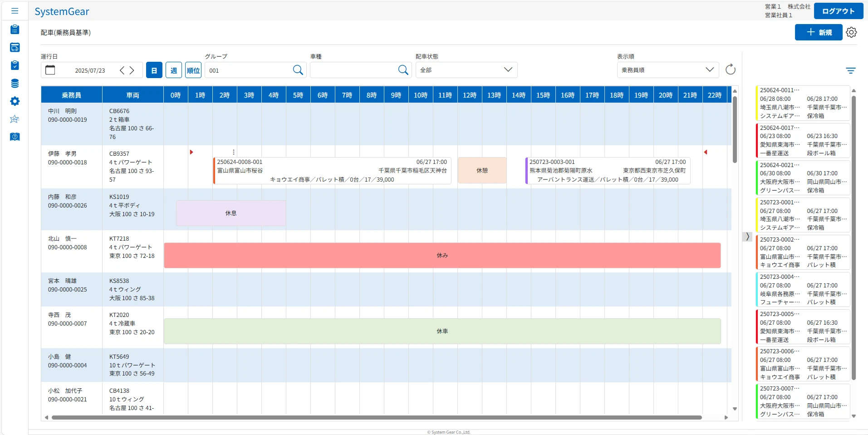Switch to week view with 週 toggle
This screenshot has width=868, height=435.
174,70
